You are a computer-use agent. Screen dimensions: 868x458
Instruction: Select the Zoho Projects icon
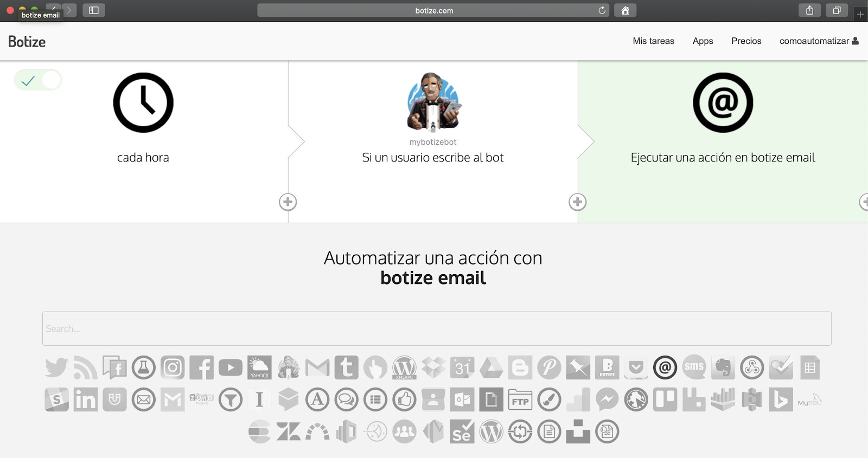coord(201,400)
